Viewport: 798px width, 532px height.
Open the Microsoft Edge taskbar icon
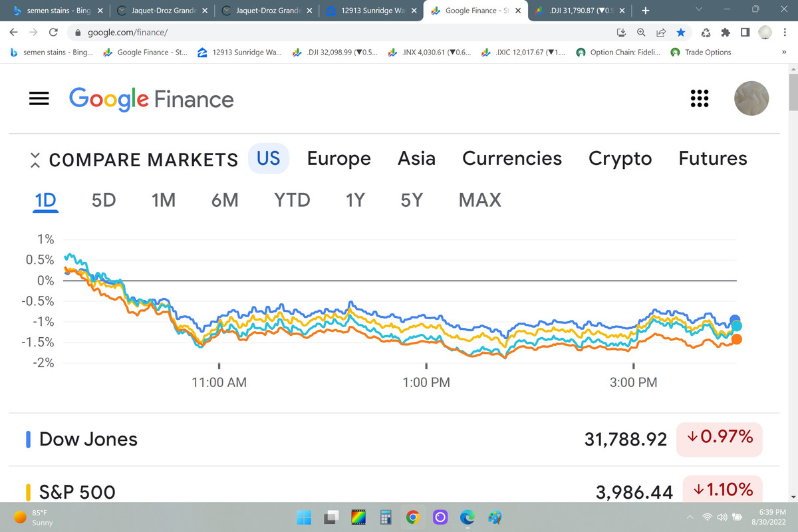point(467,517)
